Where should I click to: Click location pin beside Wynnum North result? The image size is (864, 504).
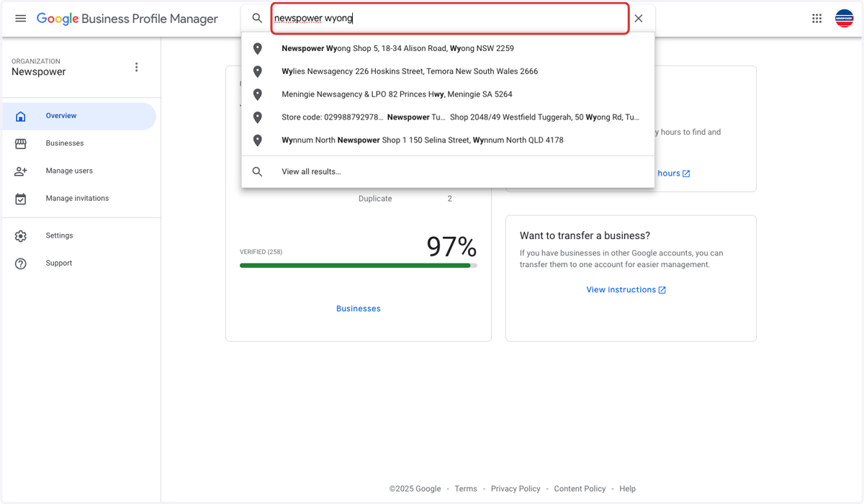257,140
